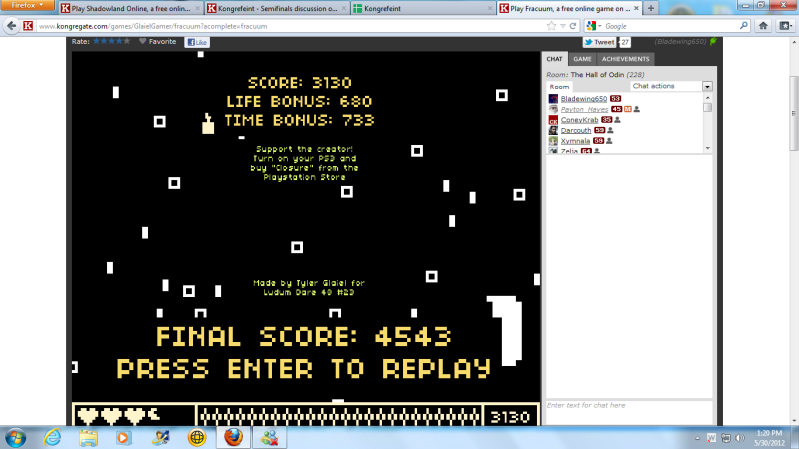
Task: Open the Firefox application menu dropdown
Action: click(x=27, y=5)
